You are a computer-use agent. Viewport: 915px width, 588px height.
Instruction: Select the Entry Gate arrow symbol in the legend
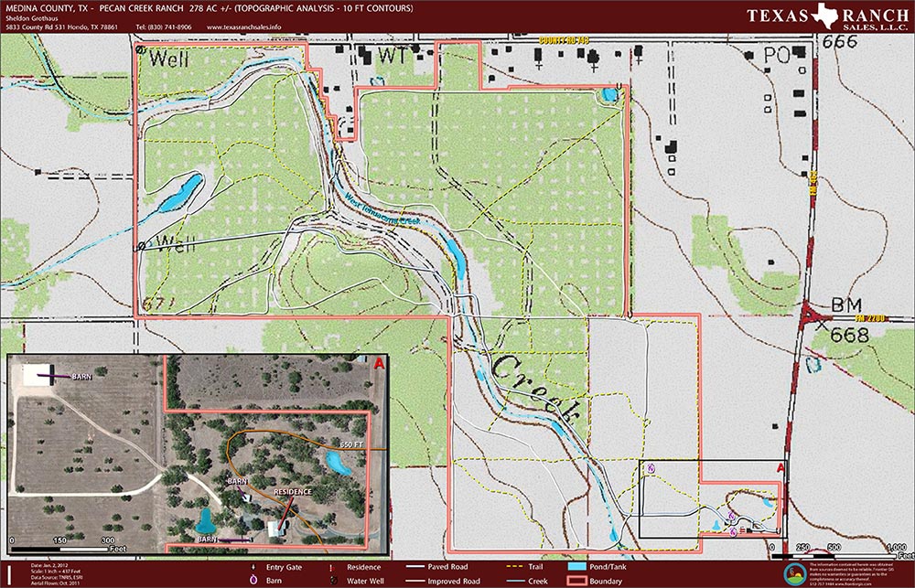pyautogui.click(x=252, y=566)
